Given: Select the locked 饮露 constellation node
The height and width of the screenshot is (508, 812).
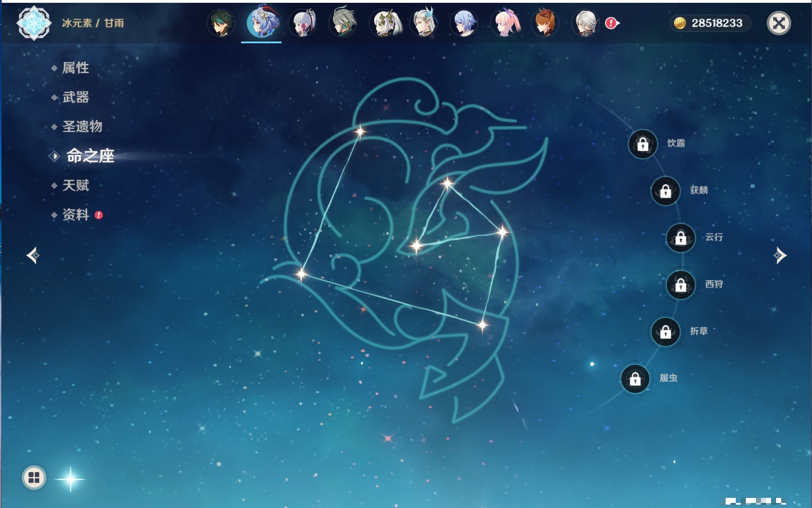Looking at the screenshot, I should [643, 144].
